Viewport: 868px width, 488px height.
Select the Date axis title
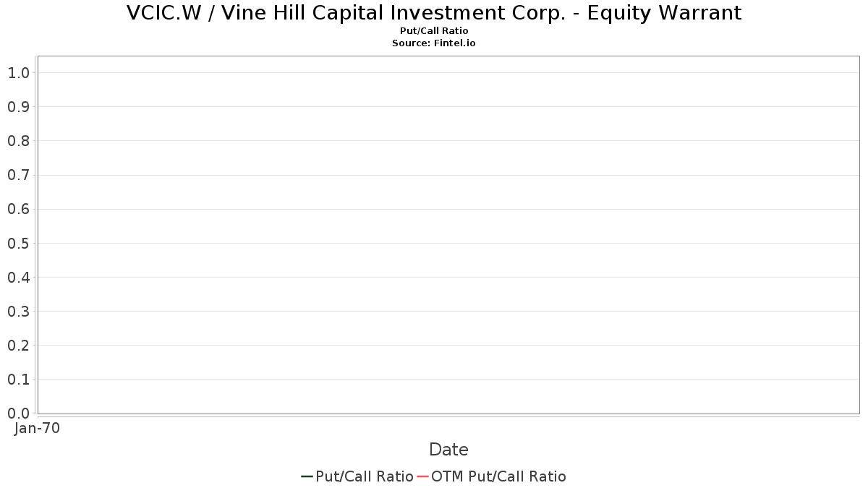[448, 450]
